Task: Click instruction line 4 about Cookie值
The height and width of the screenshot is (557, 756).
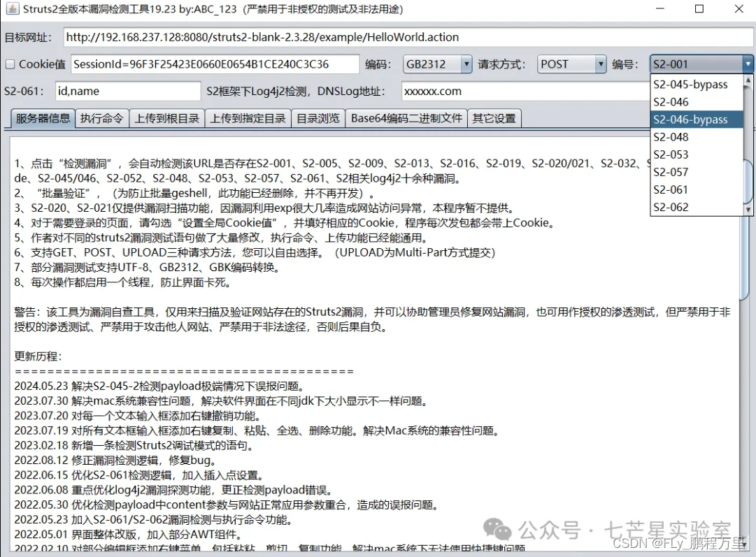Action: click(285, 223)
